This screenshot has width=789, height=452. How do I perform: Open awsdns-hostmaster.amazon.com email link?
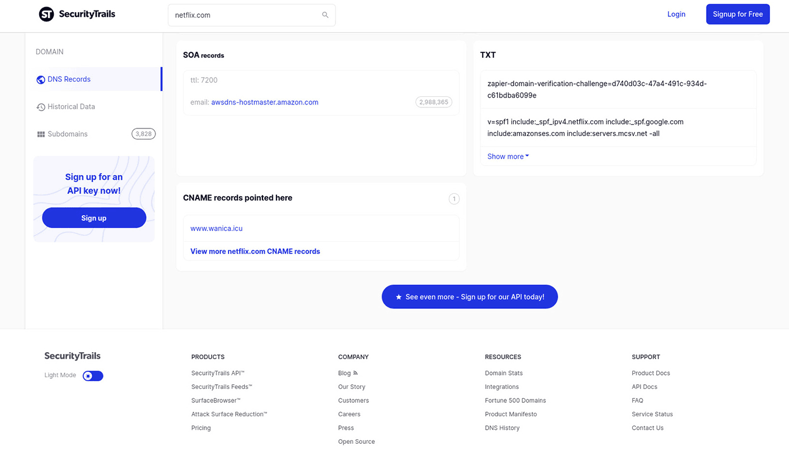[265, 102]
